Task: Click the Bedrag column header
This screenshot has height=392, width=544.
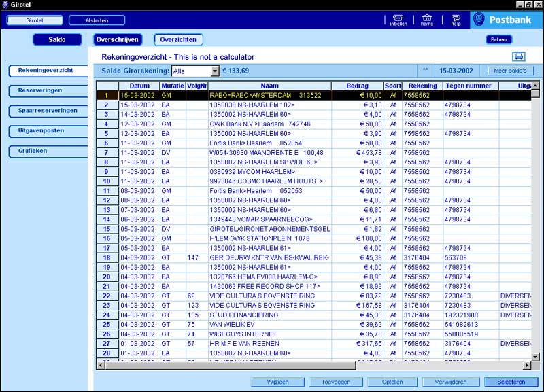Action: click(x=358, y=86)
